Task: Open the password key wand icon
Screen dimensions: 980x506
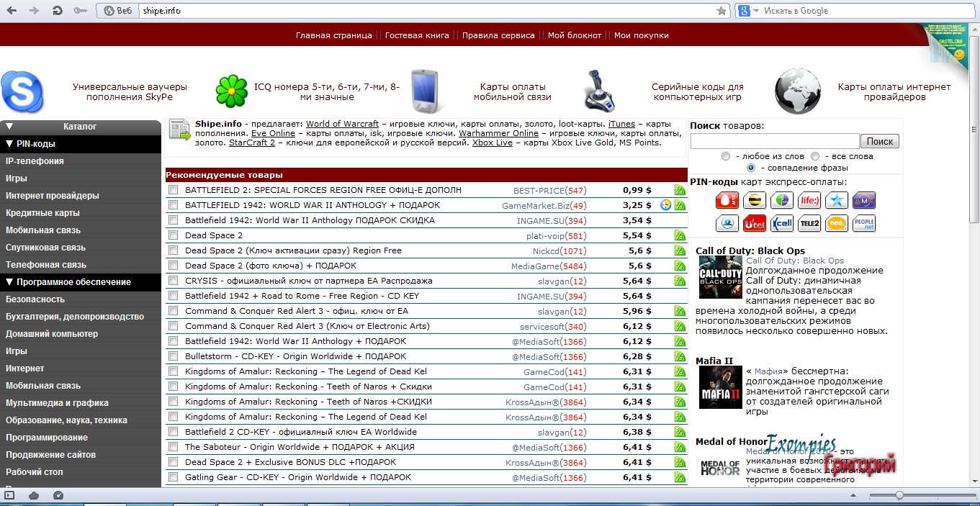Action: 81,11
